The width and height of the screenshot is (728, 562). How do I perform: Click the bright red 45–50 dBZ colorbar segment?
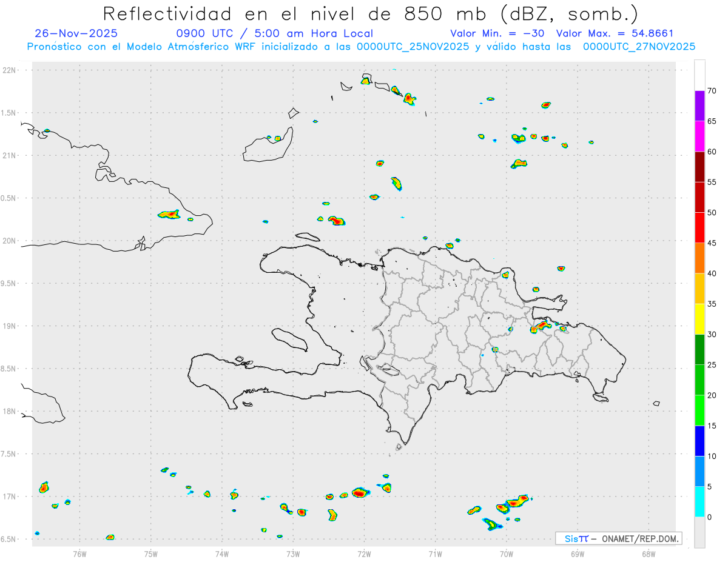pyautogui.click(x=699, y=228)
